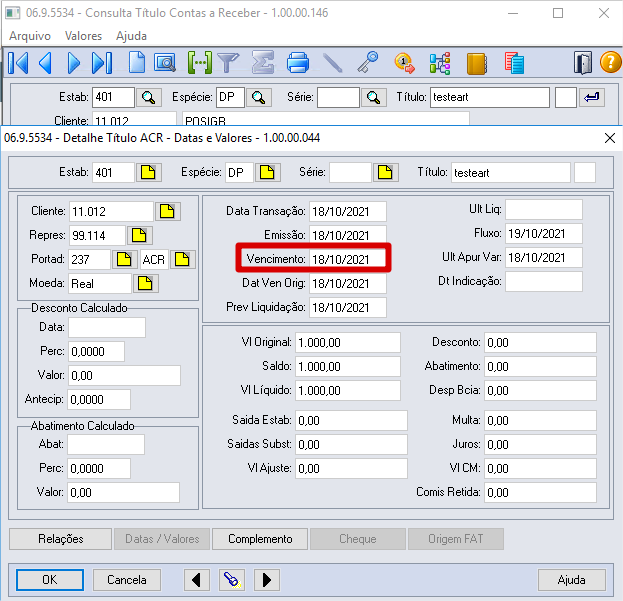Go to previous record in Consulta toolbar
Screen dimensions: 623x601
[x=45, y=63]
